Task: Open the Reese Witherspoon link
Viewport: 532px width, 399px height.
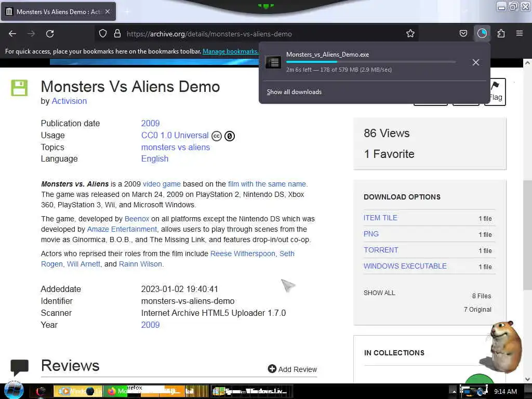Action: coord(243,254)
